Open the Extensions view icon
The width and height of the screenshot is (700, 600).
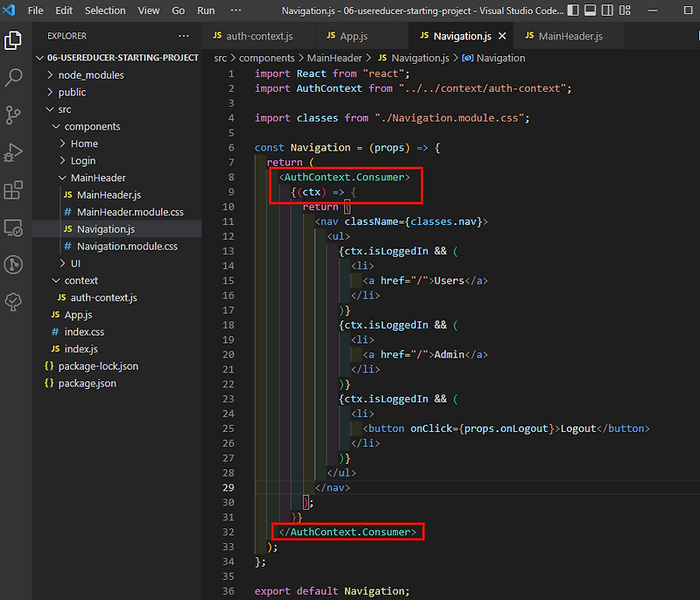pyautogui.click(x=12, y=191)
